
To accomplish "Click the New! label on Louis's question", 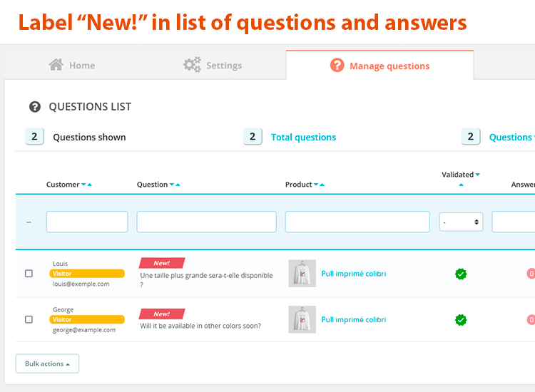I will 162,263.
